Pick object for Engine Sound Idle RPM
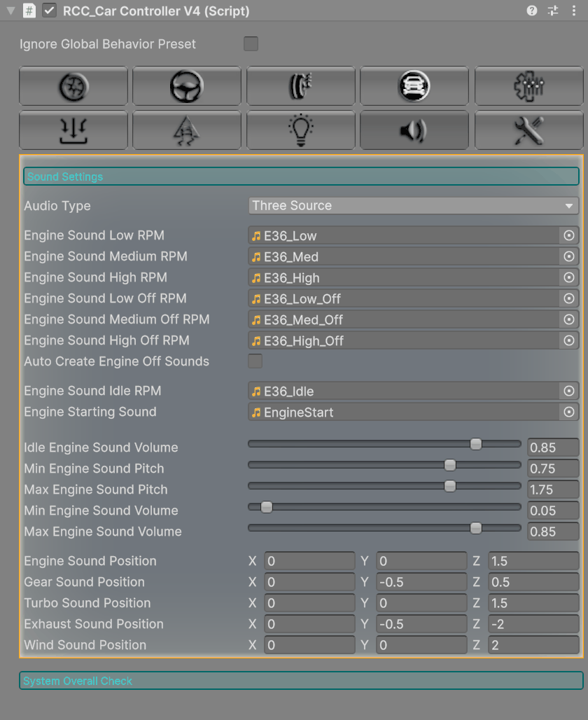The image size is (588, 720). [568, 391]
